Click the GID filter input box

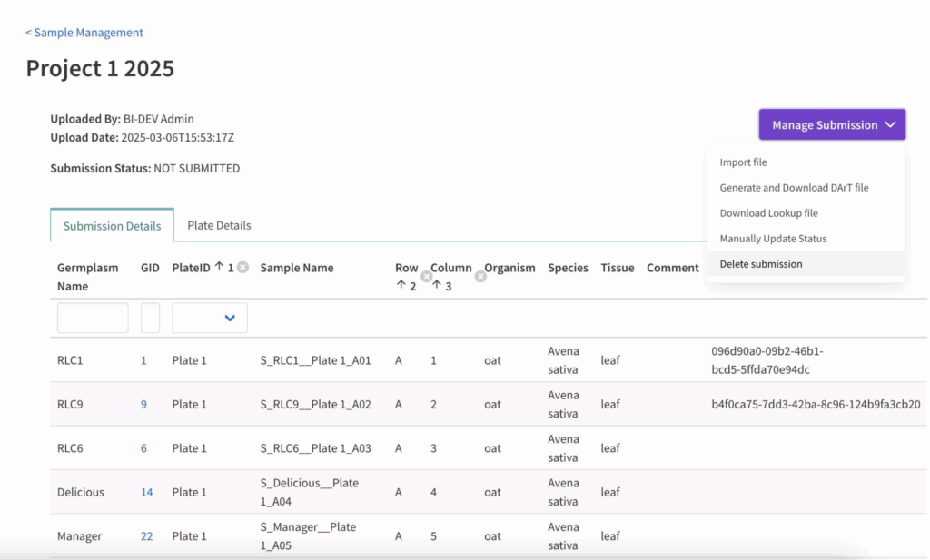(x=150, y=318)
